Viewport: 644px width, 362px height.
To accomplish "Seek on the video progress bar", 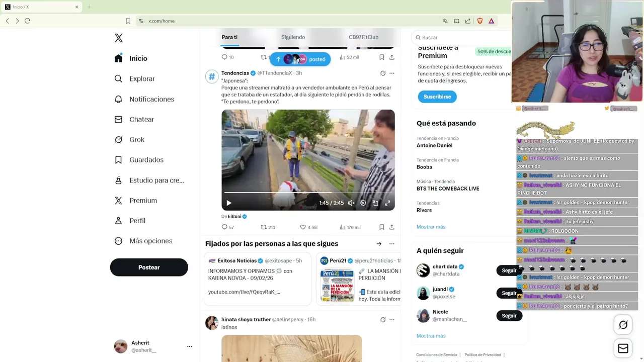I will click(308, 193).
